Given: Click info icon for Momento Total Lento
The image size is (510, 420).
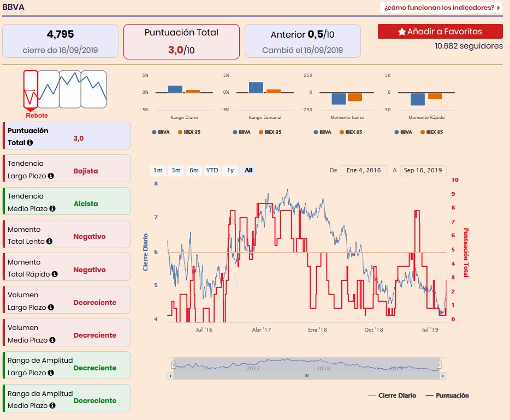Looking at the screenshot, I should tap(50, 241).
